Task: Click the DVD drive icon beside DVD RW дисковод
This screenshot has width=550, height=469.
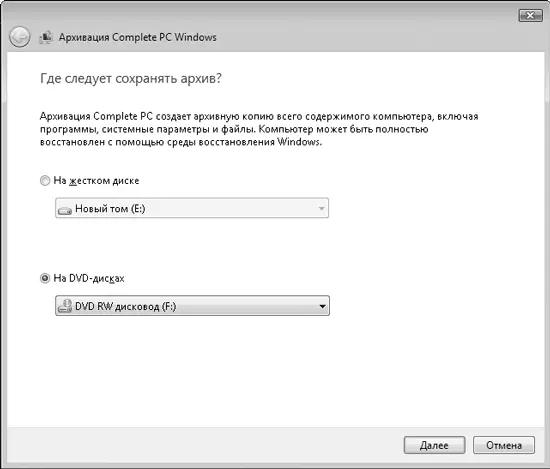Action: point(65,306)
